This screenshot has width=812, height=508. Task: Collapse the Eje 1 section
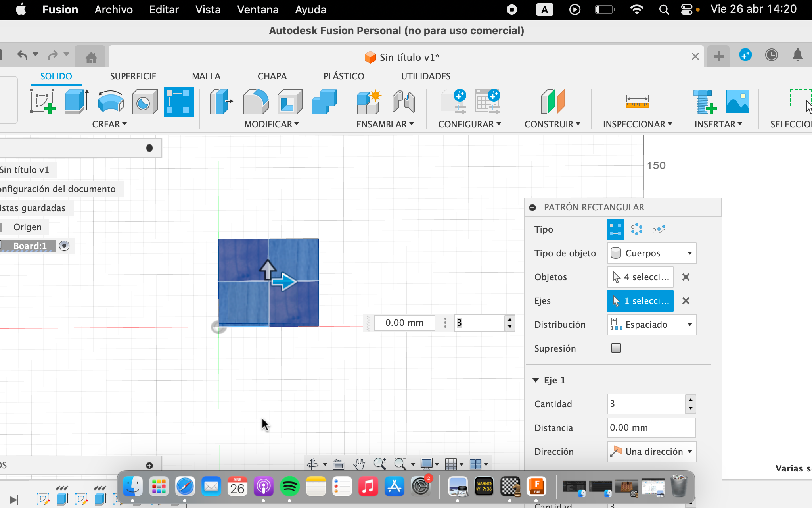click(536, 380)
